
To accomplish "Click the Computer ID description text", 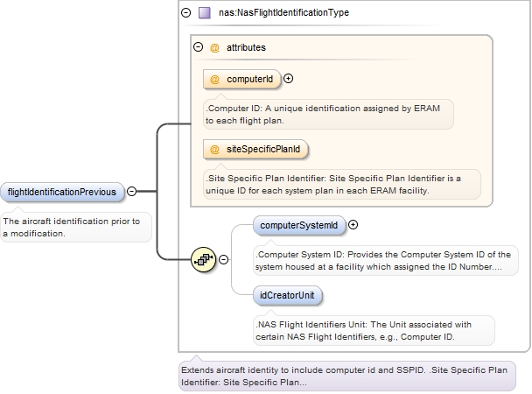I will coord(328,114).
